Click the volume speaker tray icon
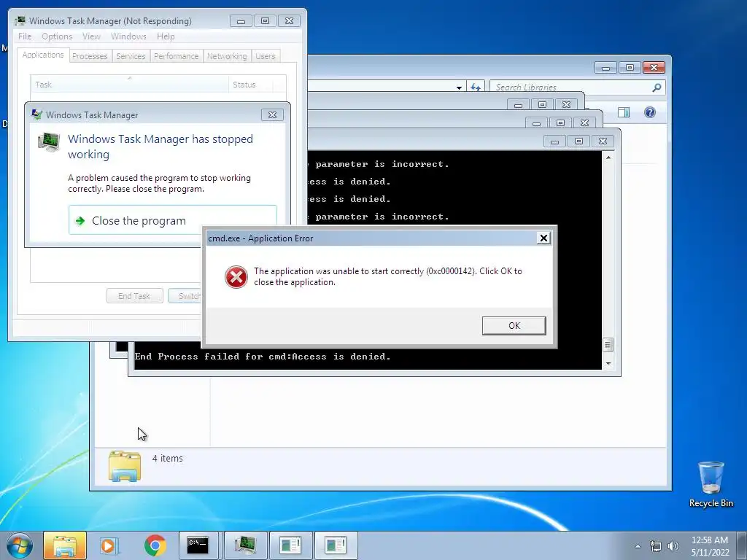 pos(673,546)
